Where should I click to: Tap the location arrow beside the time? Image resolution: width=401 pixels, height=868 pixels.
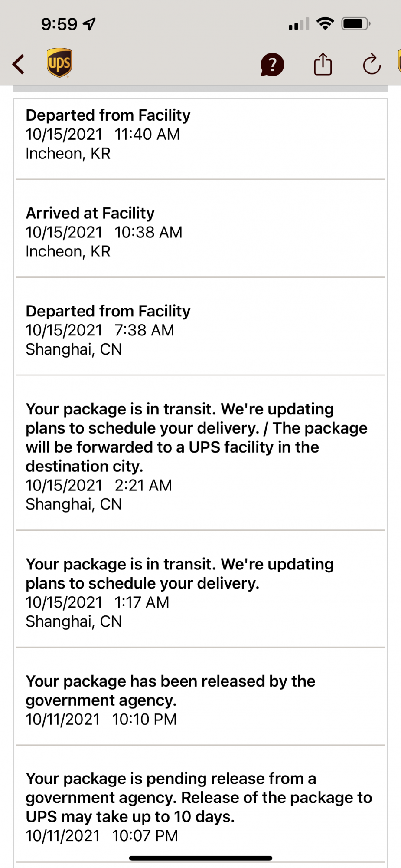click(89, 24)
